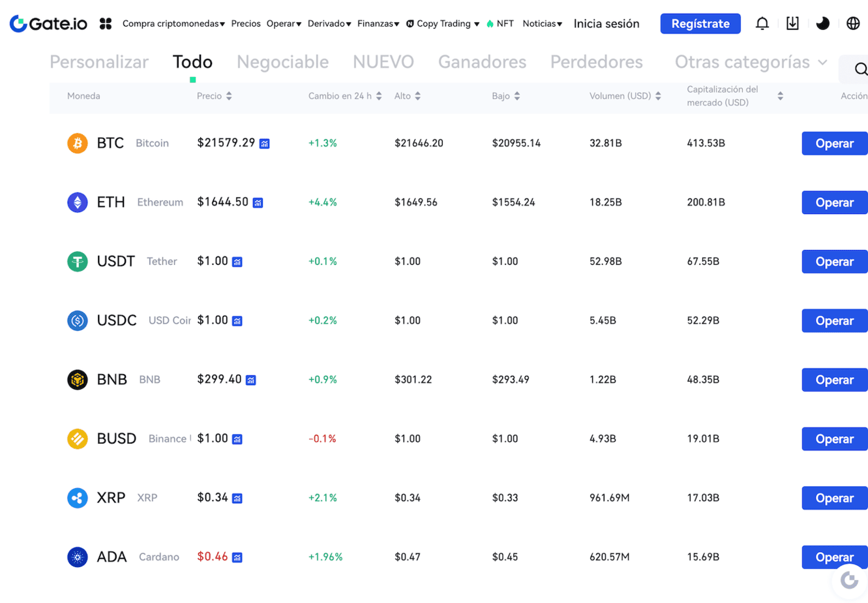Click the BNB coin icon
The width and height of the screenshot is (868, 603).
(78, 379)
